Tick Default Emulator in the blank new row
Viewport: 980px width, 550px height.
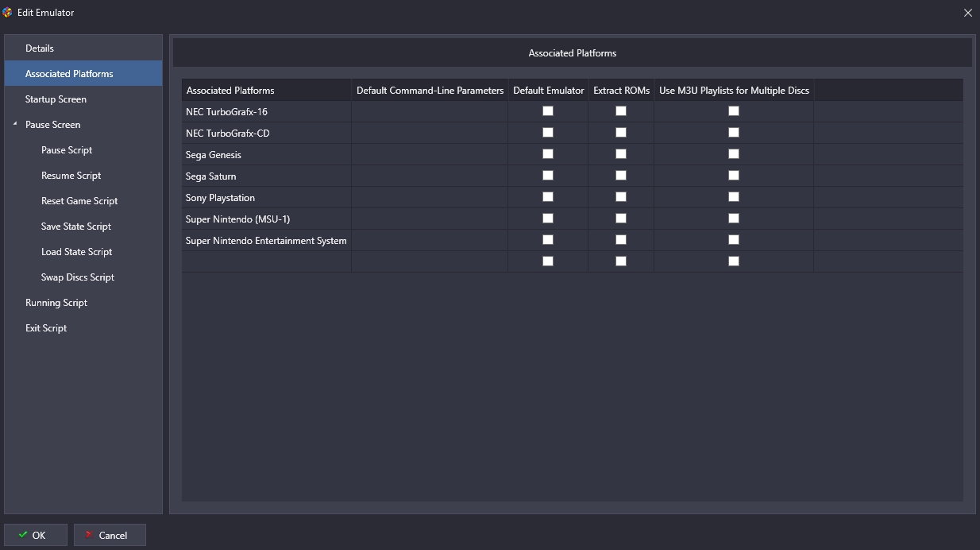click(548, 261)
